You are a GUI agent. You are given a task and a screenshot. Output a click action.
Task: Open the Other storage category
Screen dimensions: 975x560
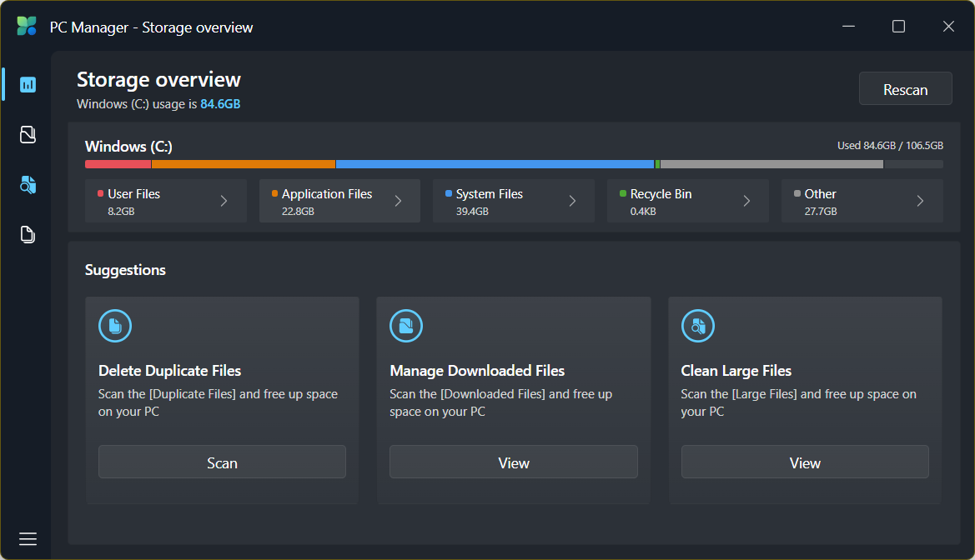862,201
